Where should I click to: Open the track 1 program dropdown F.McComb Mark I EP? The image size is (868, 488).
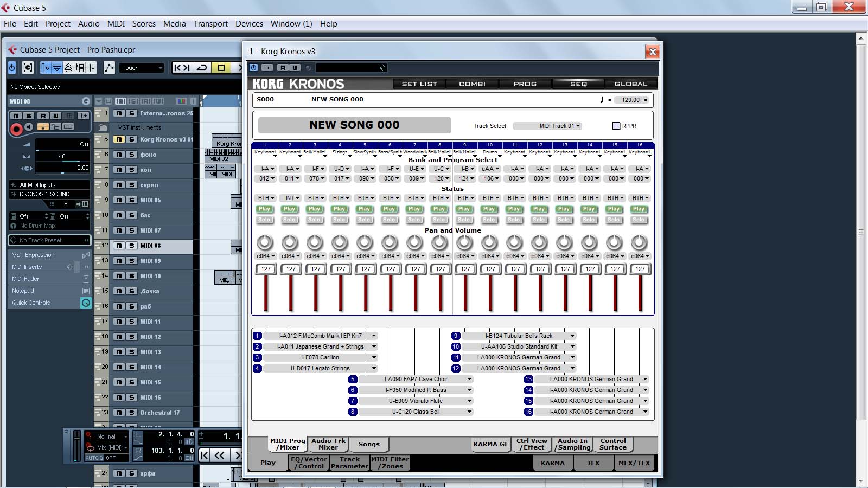pyautogui.click(x=320, y=336)
